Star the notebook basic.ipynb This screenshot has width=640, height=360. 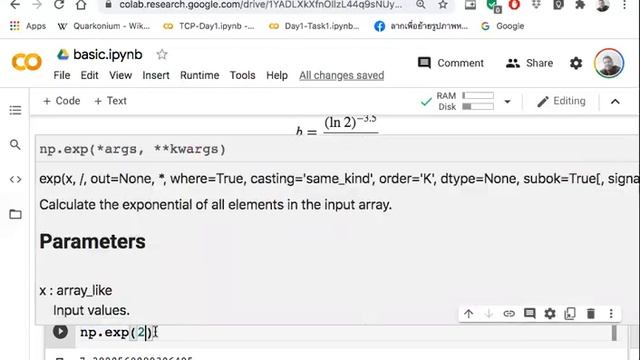162,54
